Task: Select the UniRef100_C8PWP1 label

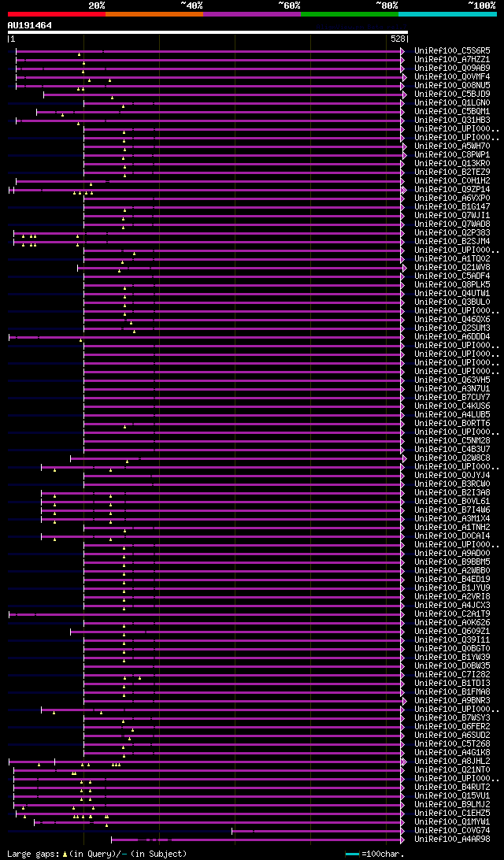Action: [x=453, y=154]
